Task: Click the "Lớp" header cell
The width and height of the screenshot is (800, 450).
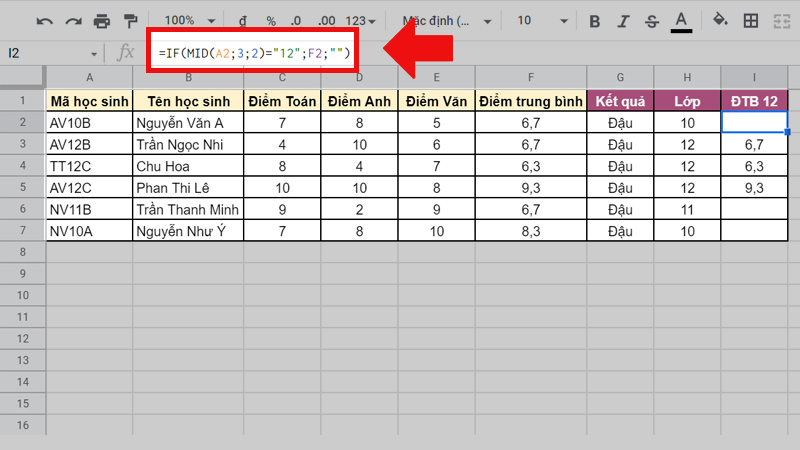Action: pos(687,101)
